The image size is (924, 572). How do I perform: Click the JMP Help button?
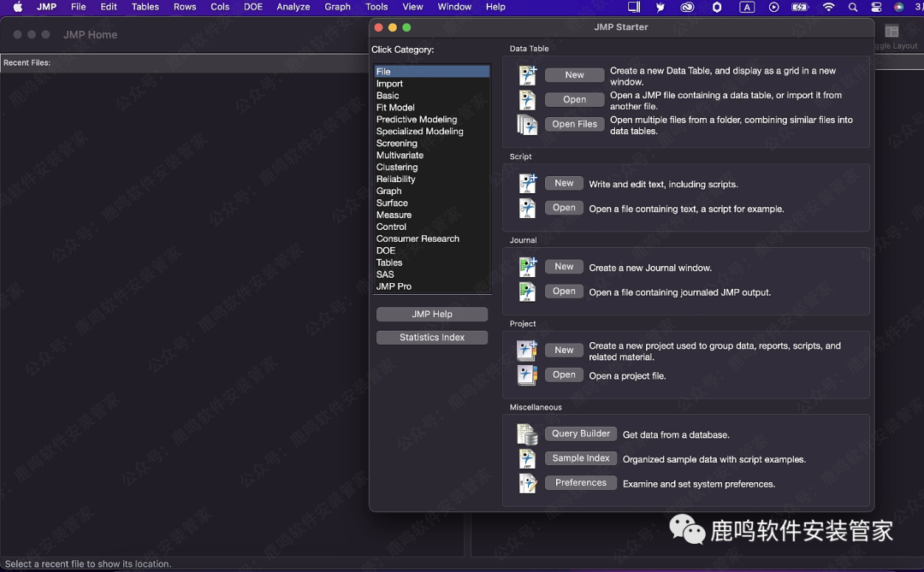click(432, 315)
